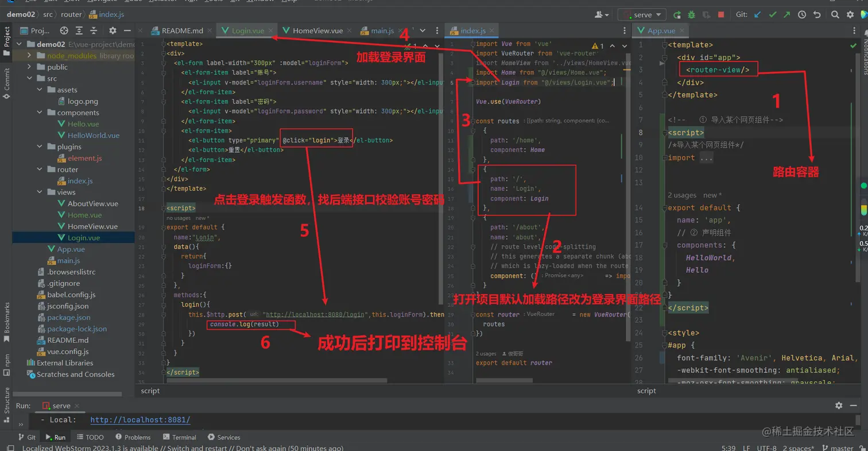This screenshot has width=868, height=451.
Task: Commit changes using the Git checkmark icon
Action: click(773, 15)
